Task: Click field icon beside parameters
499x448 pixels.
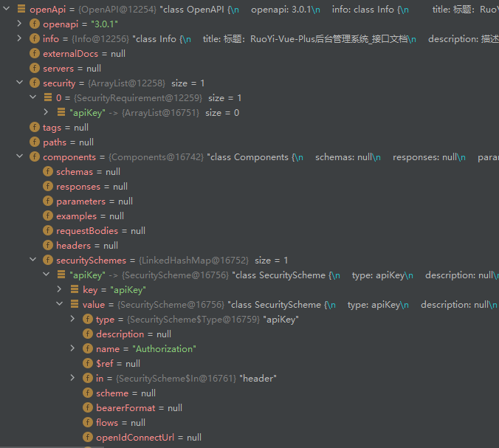Action: 48,201
